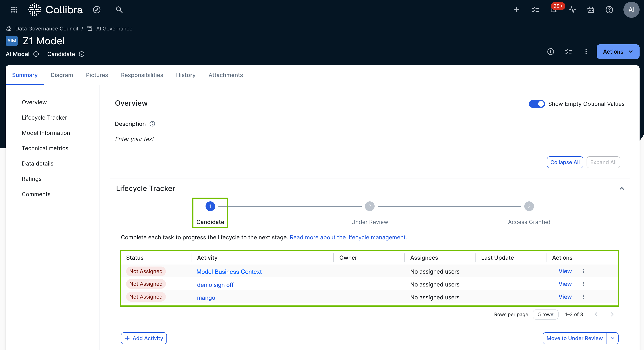This screenshot has width=644, height=350.
Task: Open the app switcher grid icon
Action: [x=14, y=10]
